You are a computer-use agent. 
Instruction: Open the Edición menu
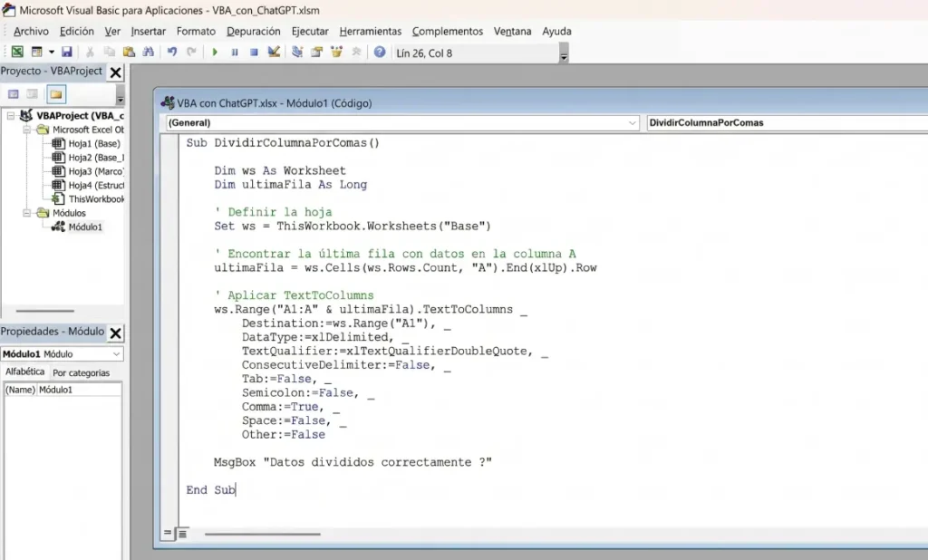pyautogui.click(x=76, y=32)
